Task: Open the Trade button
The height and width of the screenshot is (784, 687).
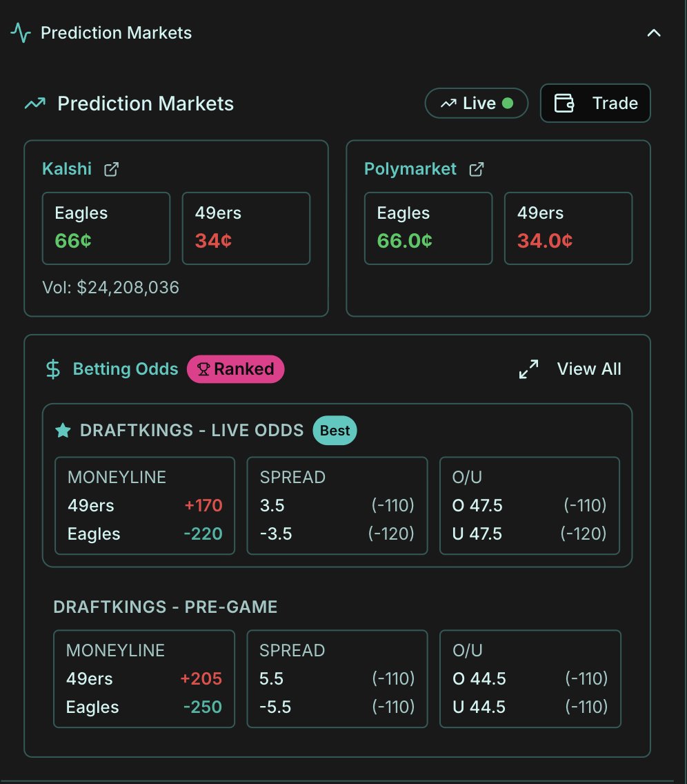Action: pos(595,103)
